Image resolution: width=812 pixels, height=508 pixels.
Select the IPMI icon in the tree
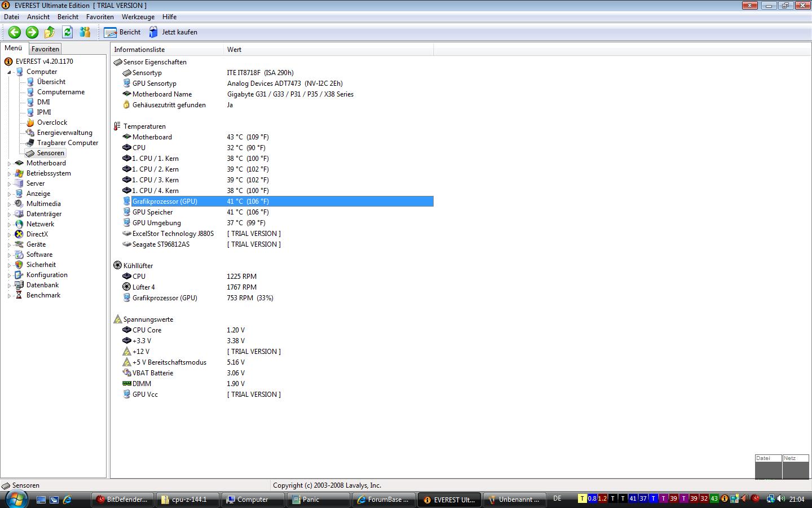pos(30,112)
